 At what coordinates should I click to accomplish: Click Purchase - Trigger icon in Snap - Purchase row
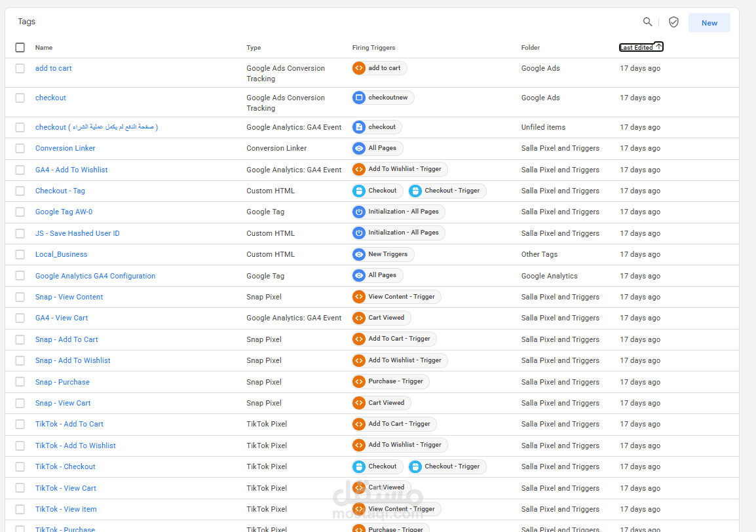click(359, 381)
